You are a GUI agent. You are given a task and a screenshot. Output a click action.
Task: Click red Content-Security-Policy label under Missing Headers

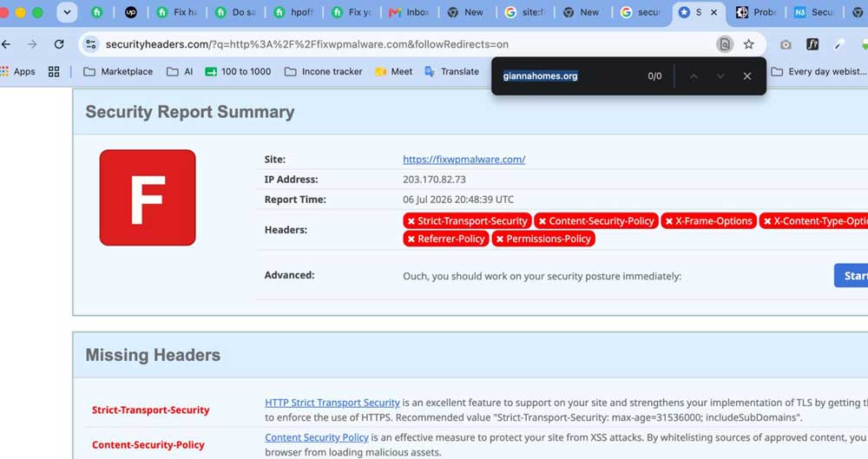(x=148, y=444)
